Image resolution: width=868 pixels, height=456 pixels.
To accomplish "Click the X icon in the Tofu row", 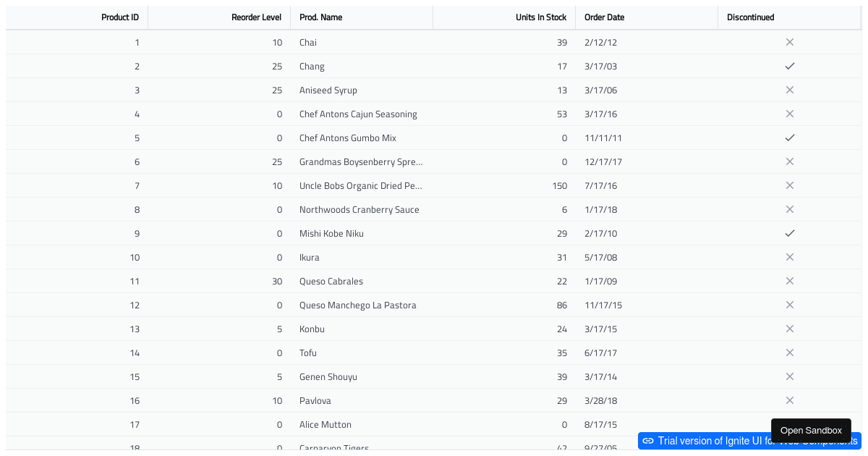I will [790, 352].
